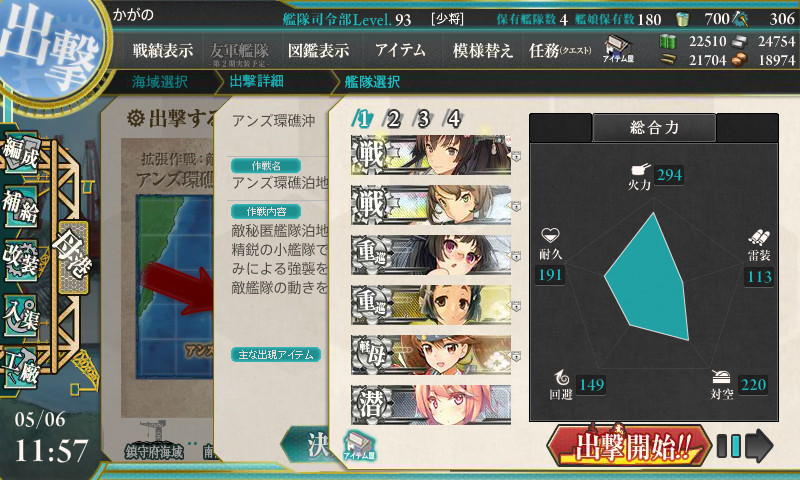Click the アイテム屋 icon near bottom panel

[x=359, y=444]
